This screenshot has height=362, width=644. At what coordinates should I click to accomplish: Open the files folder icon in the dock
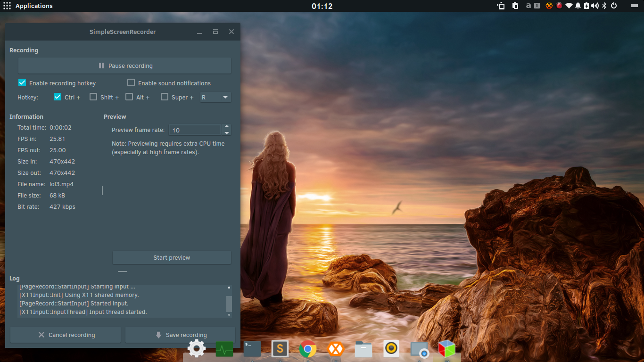pyautogui.click(x=363, y=349)
